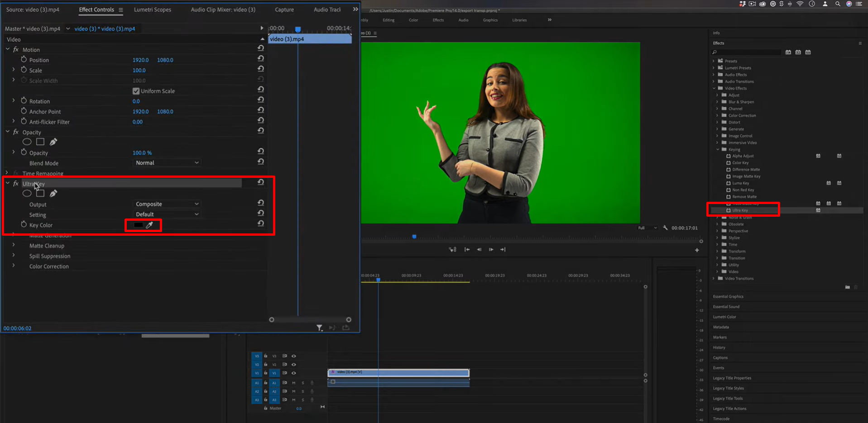Collapse the Keying folder in Video Effects

coord(717,149)
